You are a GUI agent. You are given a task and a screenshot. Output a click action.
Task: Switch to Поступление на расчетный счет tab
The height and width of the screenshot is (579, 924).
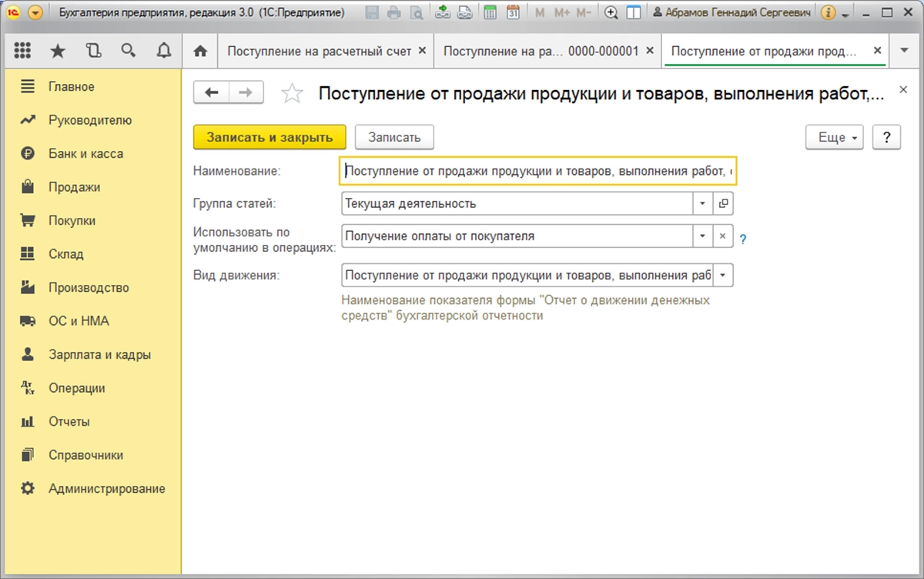[317, 51]
